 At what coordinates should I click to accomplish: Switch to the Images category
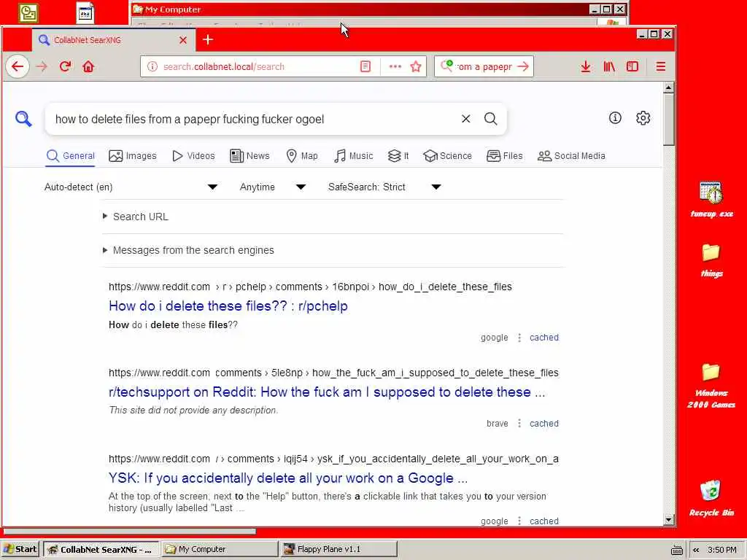tap(133, 156)
